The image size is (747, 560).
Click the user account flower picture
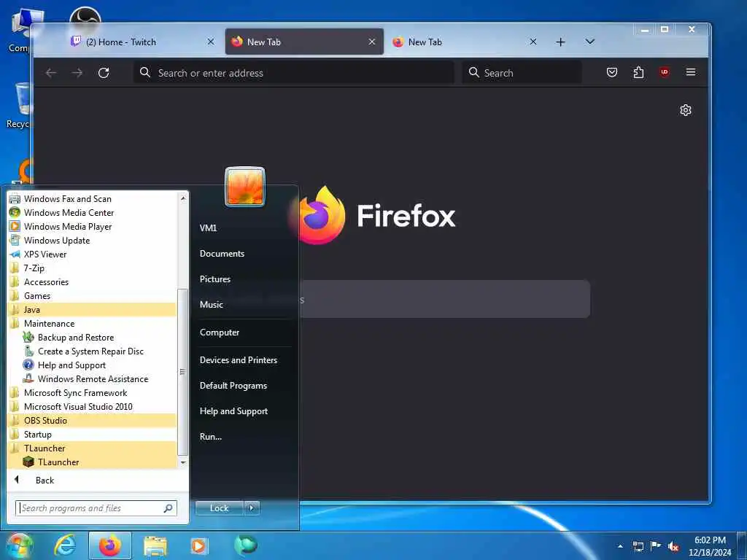(x=245, y=187)
